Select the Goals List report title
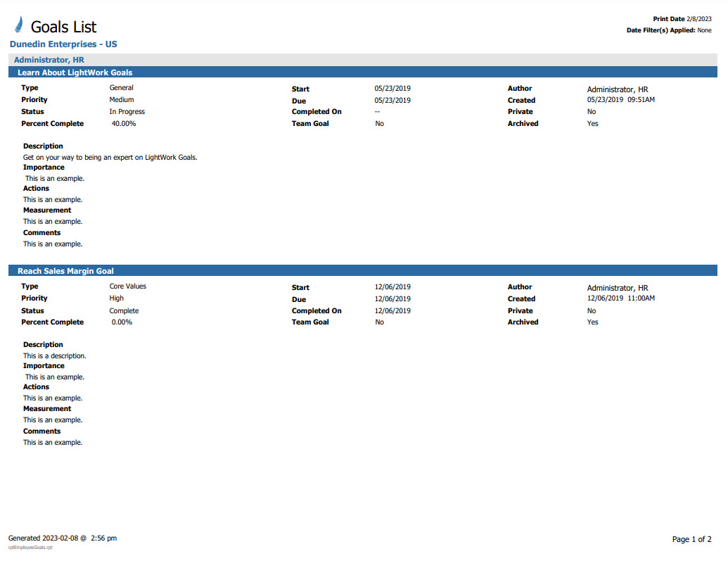The width and height of the screenshot is (728, 561). click(63, 27)
